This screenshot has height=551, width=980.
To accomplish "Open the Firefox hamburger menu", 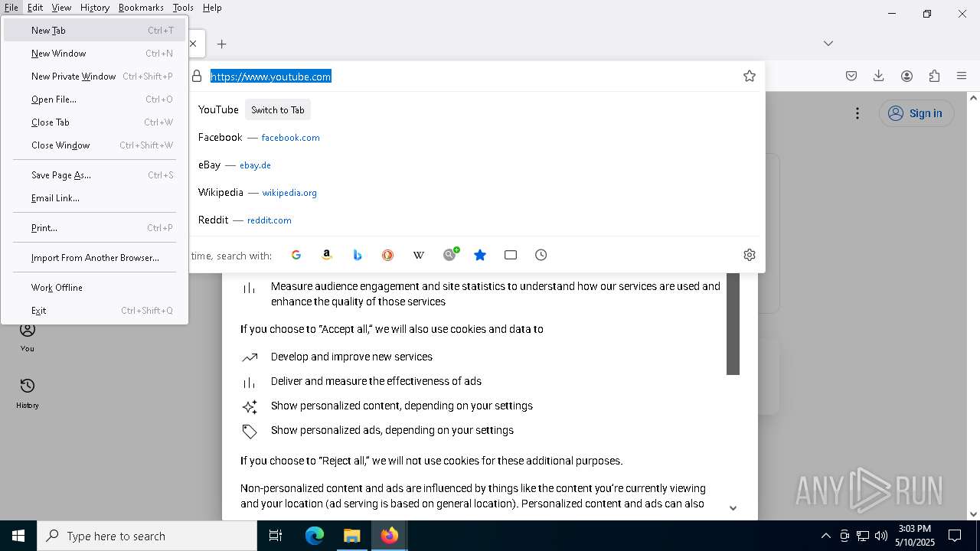I will tap(962, 76).
